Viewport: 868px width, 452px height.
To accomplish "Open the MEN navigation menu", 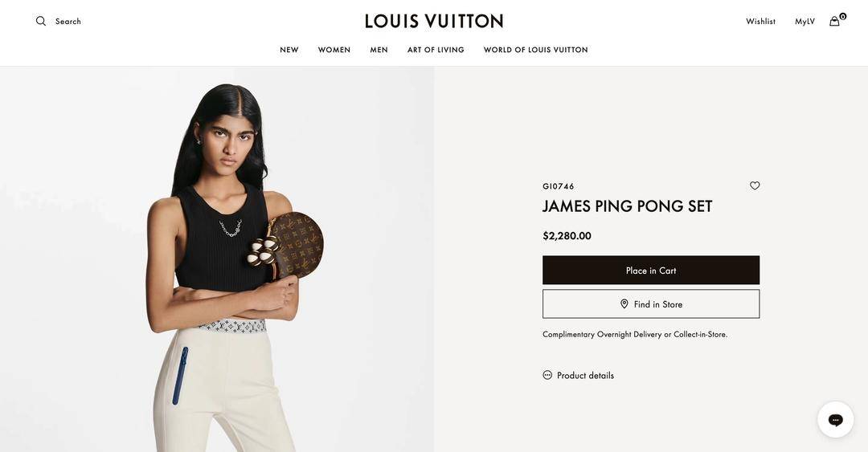I will 379,50.
